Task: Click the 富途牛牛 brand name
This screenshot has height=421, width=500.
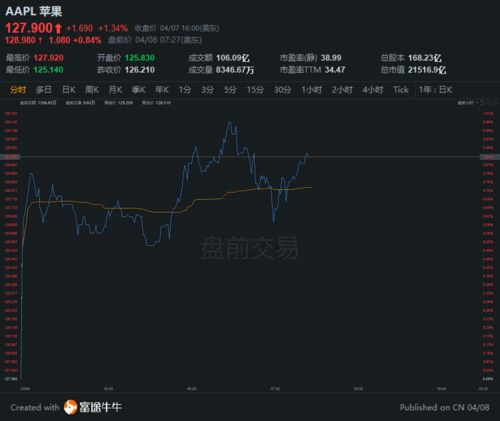Action: click(100, 407)
